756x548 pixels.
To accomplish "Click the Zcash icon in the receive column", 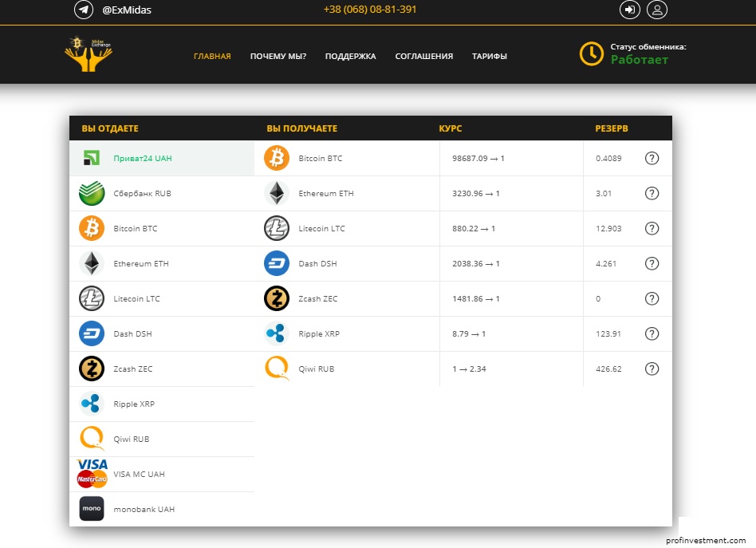I will click(277, 298).
